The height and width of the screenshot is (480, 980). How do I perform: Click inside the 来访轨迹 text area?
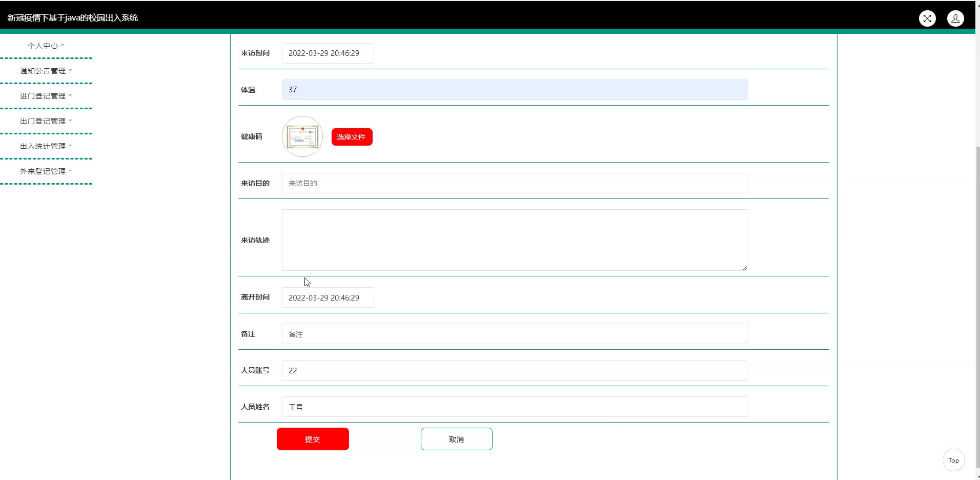click(515, 240)
